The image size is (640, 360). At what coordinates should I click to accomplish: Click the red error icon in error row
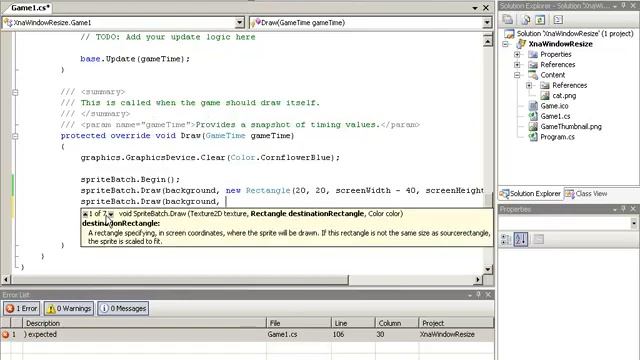point(5,334)
